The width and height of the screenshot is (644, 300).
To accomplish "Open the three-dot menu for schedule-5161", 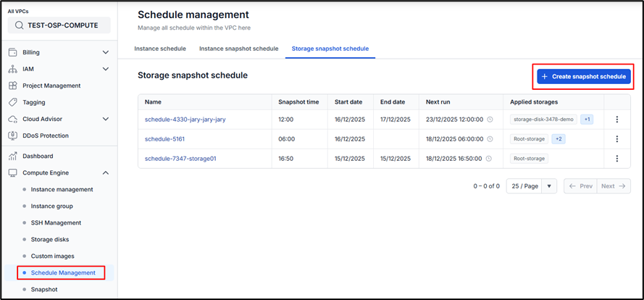I will [617, 139].
